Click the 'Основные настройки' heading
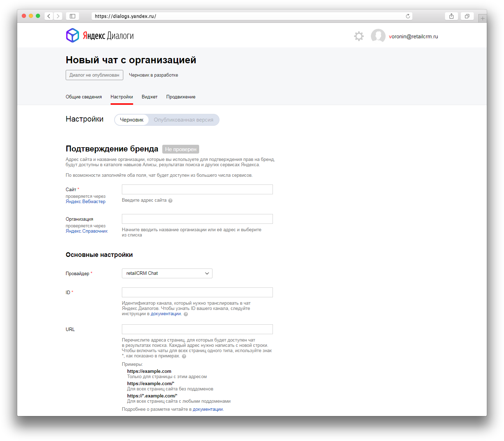This screenshot has width=504, height=441. 99,255
